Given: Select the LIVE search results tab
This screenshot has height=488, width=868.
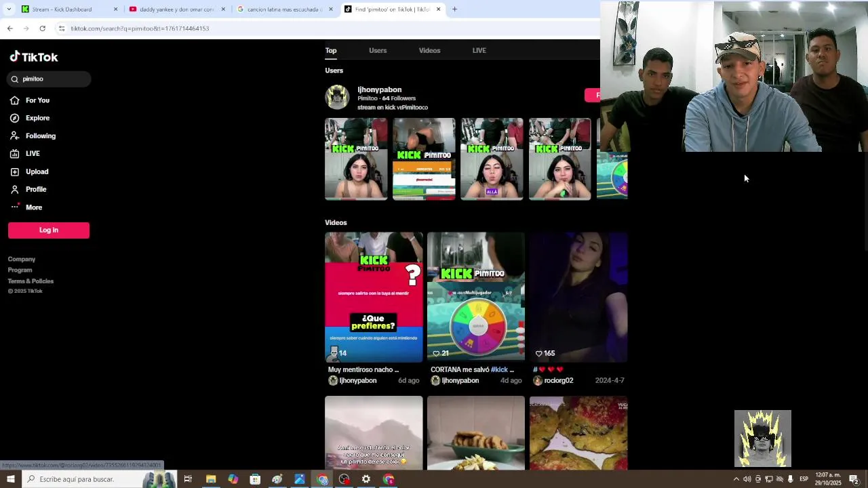Looking at the screenshot, I should coord(479,50).
